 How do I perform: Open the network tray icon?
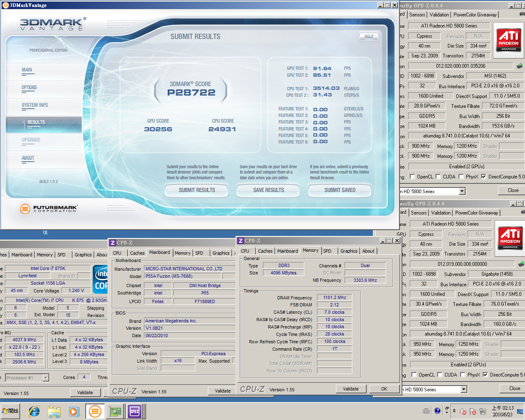tap(483, 411)
